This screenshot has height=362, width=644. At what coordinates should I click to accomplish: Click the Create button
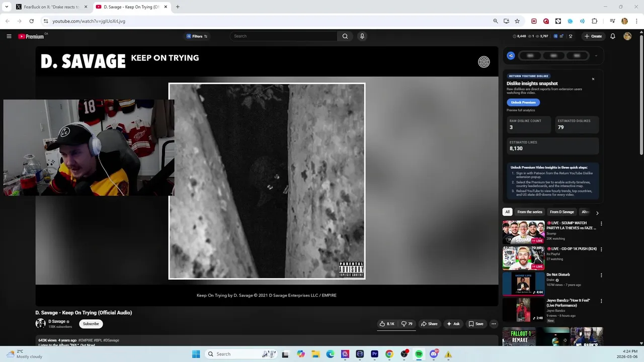click(x=593, y=36)
